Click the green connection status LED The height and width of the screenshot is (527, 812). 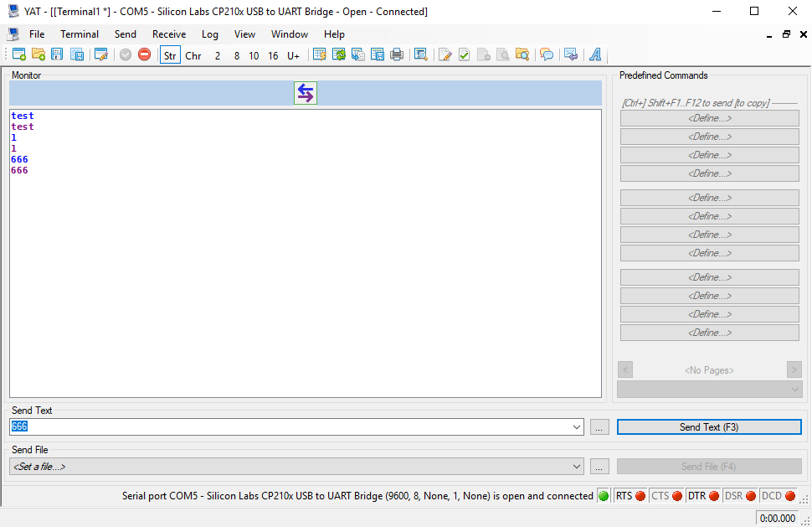604,496
